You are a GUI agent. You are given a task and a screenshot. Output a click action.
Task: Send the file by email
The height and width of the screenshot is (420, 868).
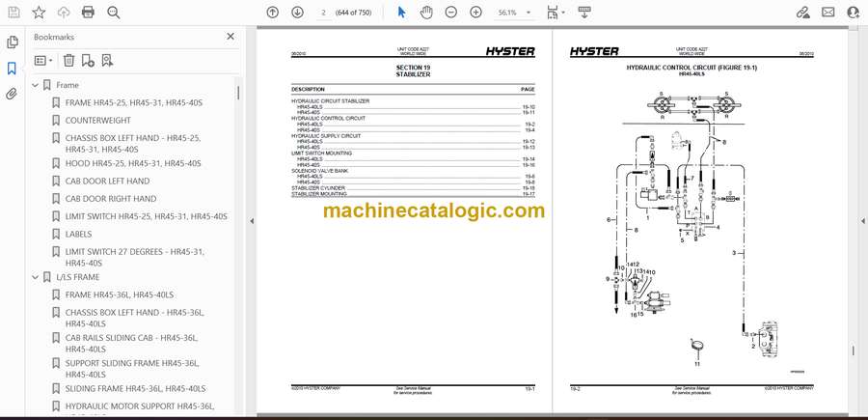(827, 13)
